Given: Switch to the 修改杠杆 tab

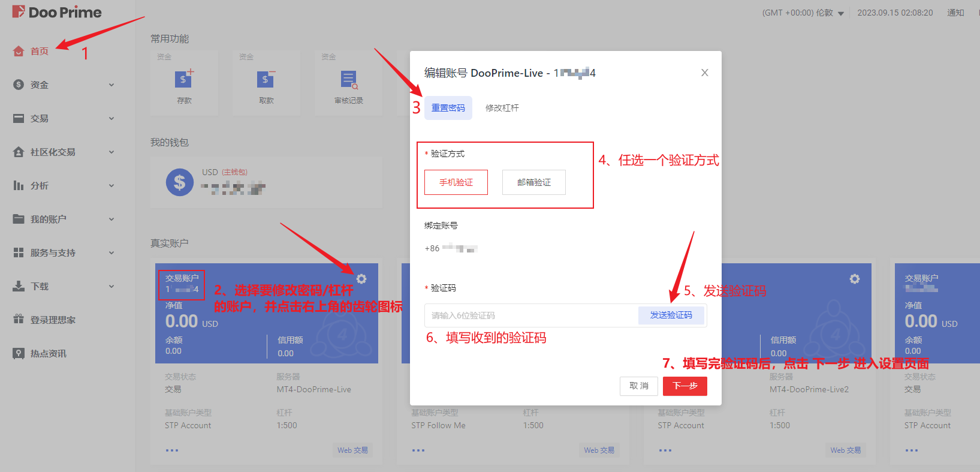Looking at the screenshot, I should pyautogui.click(x=502, y=108).
